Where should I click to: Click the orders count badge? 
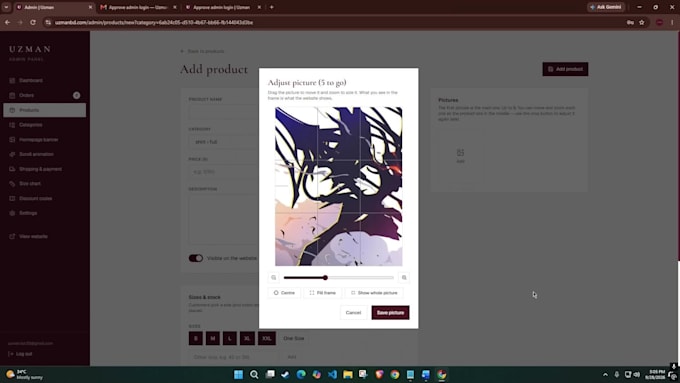pyautogui.click(x=76, y=95)
